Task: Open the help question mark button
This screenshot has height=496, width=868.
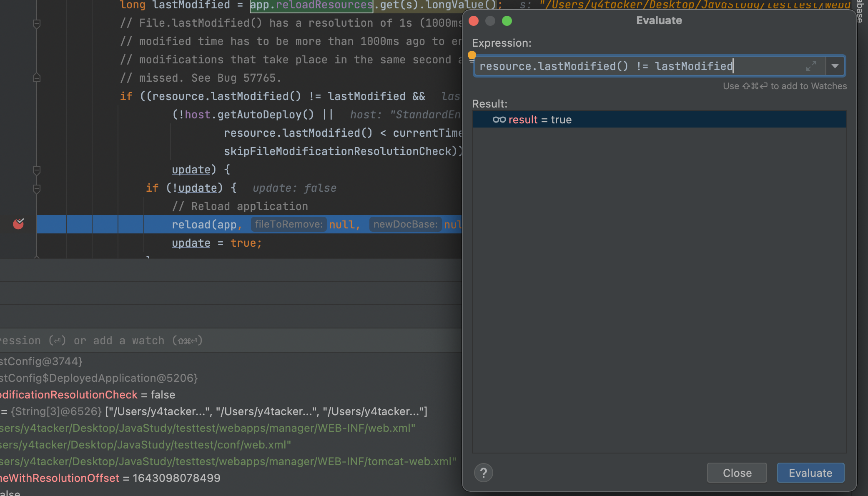Action: click(x=484, y=473)
